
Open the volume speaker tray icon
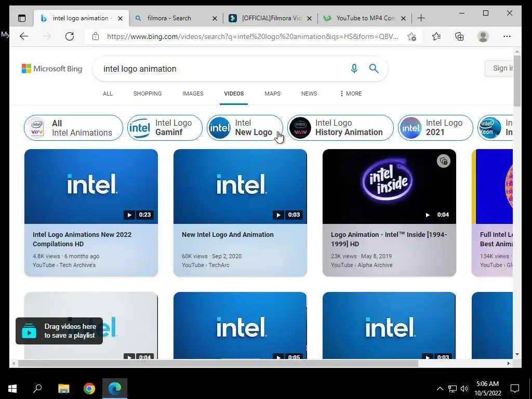pyautogui.click(x=464, y=389)
